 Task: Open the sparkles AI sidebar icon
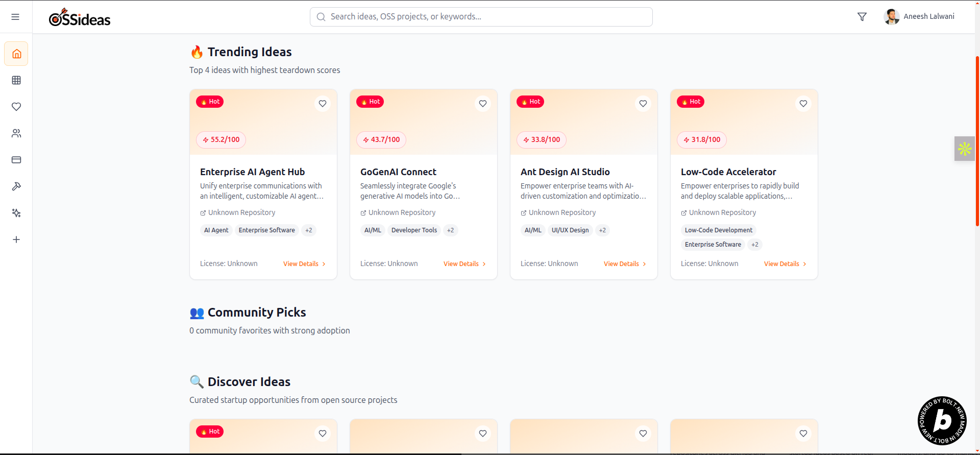point(16,213)
